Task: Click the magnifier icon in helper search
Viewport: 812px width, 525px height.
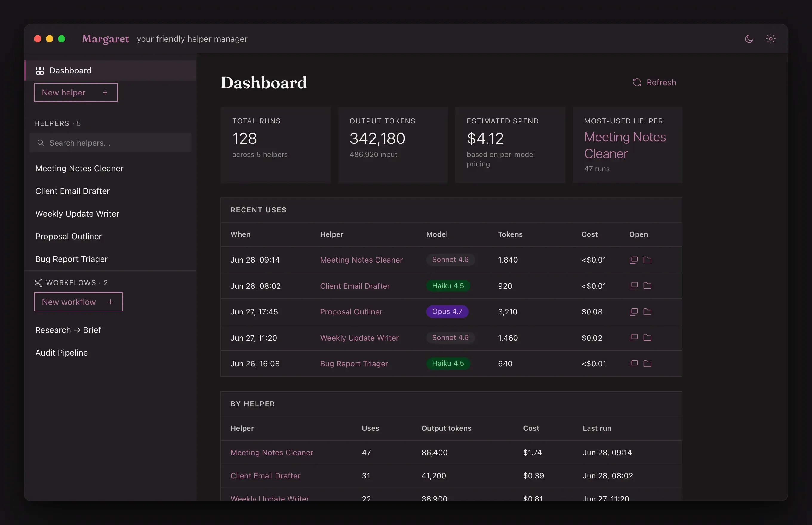Action: (x=41, y=143)
